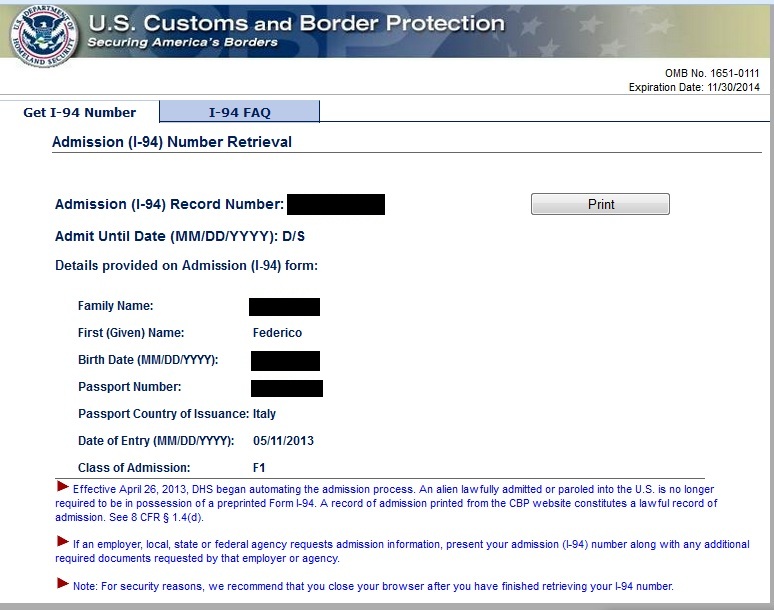The height and width of the screenshot is (610, 774).
Task: Select the passport country 'Italy'
Action: pyautogui.click(x=264, y=414)
